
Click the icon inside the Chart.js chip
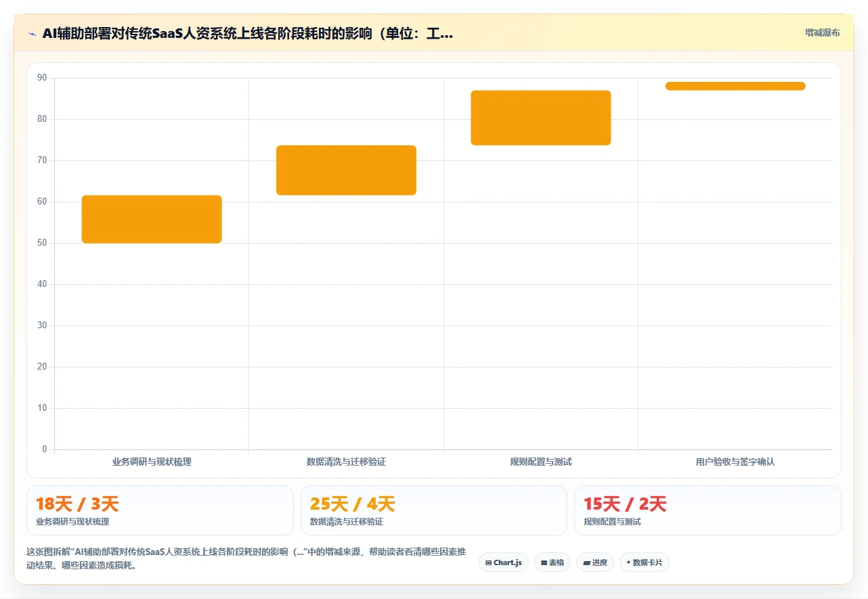488,563
